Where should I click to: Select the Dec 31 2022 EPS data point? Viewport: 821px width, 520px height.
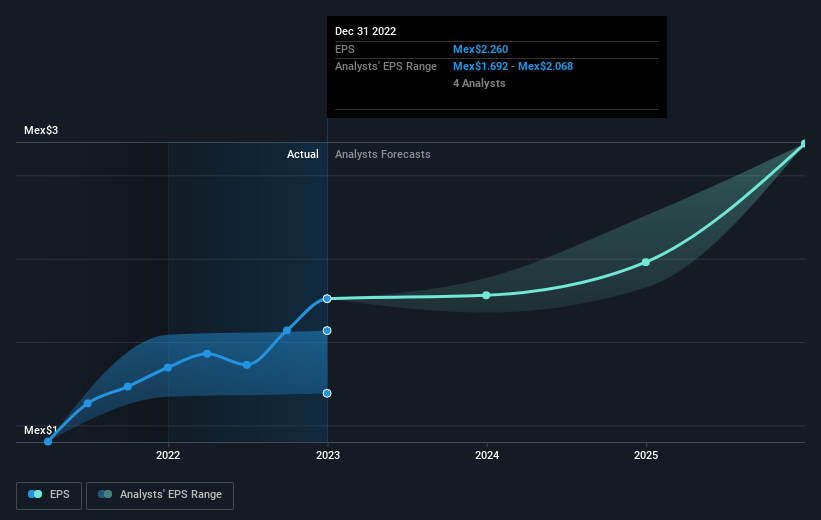327,298
